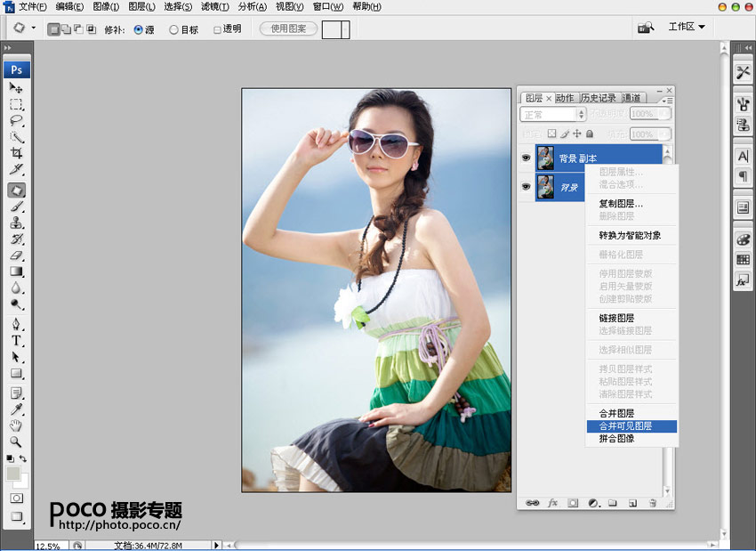Open the Layers panel flyout menu
756x551 pixels.
click(x=667, y=100)
